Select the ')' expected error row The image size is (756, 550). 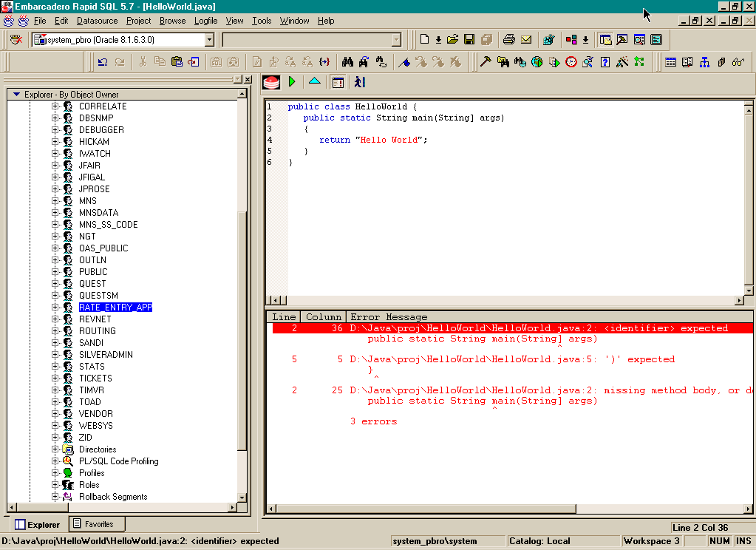[x=512, y=359]
